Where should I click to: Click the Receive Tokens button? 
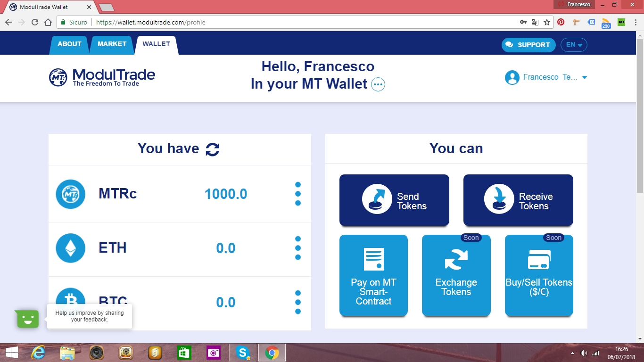[x=518, y=200]
